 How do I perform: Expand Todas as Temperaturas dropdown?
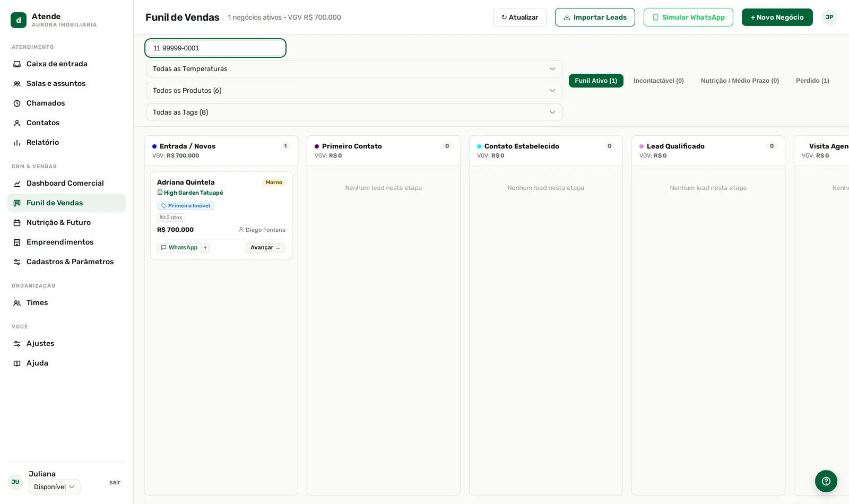[354, 69]
